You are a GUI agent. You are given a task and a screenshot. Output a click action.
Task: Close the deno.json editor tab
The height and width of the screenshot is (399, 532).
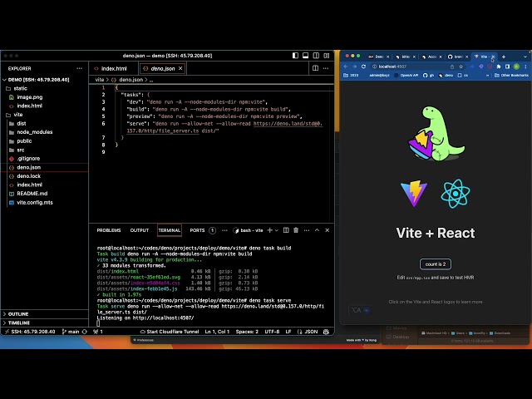click(x=180, y=68)
